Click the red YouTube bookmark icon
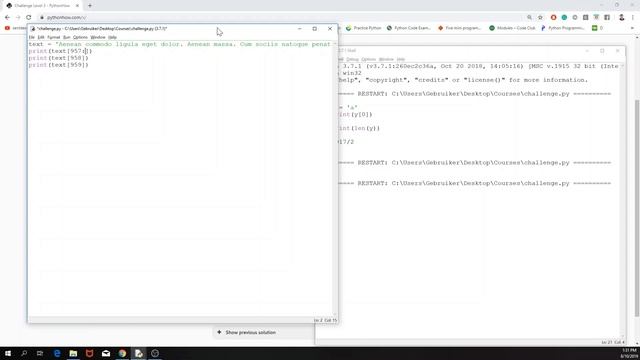This screenshot has height=360, width=640. point(7,28)
